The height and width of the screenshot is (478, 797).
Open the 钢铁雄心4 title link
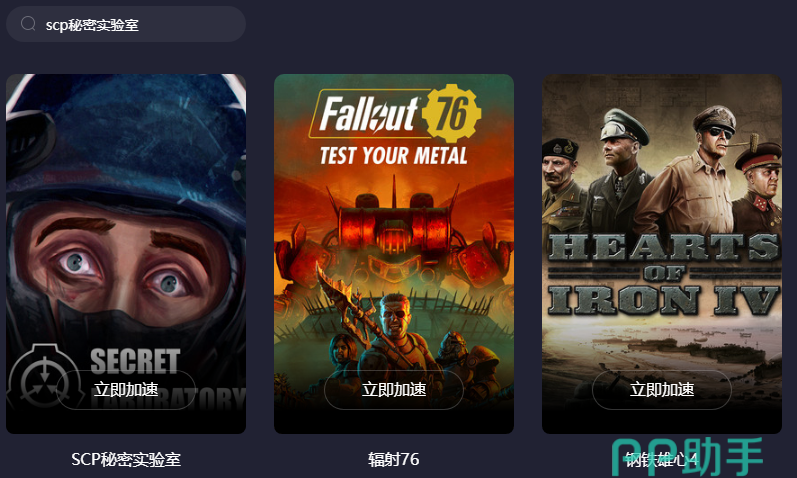[x=662, y=459]
